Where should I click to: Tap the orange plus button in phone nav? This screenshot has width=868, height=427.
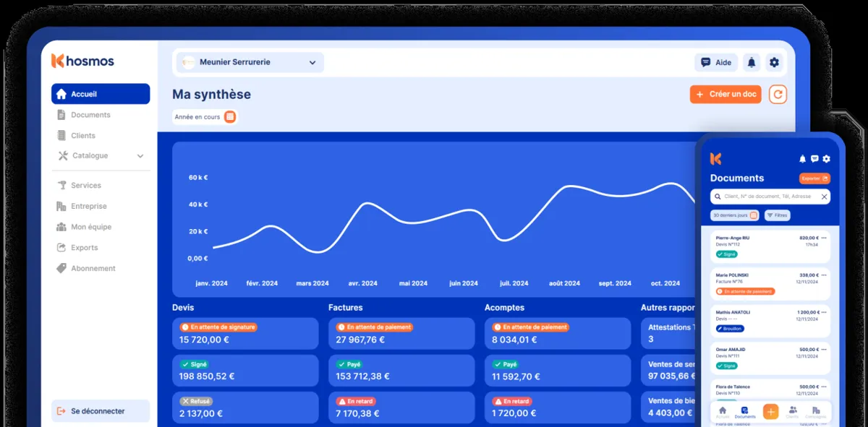(770, 411)
